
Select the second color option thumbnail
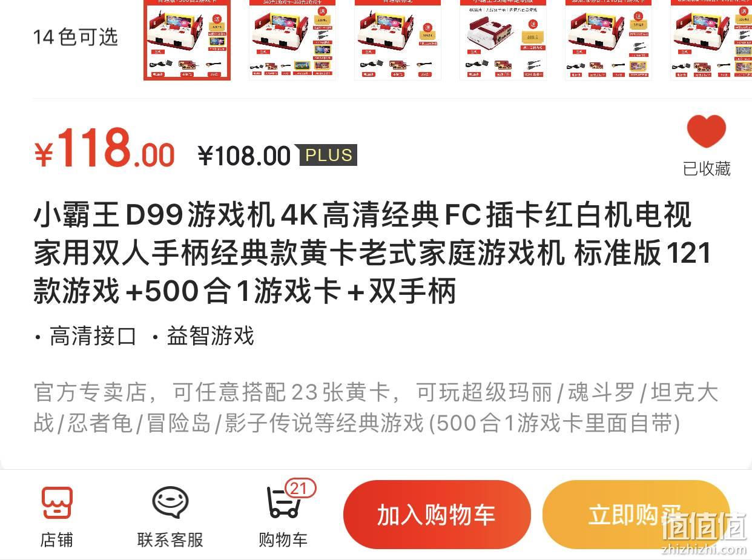pos(292,39)
